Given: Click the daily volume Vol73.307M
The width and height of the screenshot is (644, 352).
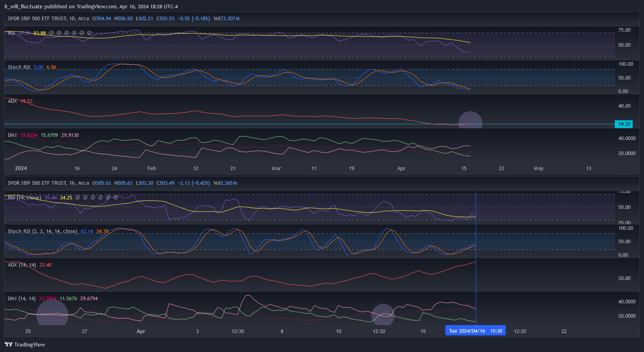Looking at the screenshot, I should click(x=226, y=19).
